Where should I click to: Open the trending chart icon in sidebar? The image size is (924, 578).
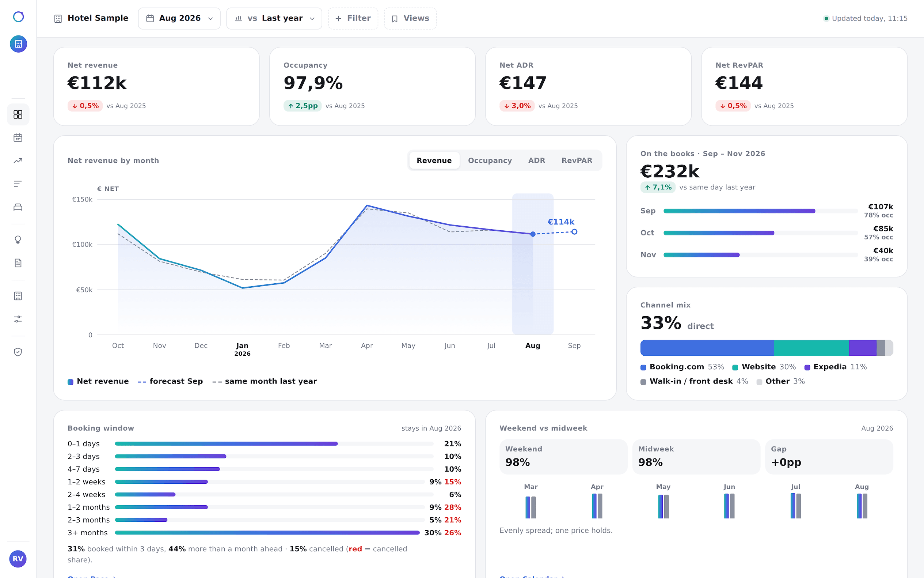[x=18, y=161]
